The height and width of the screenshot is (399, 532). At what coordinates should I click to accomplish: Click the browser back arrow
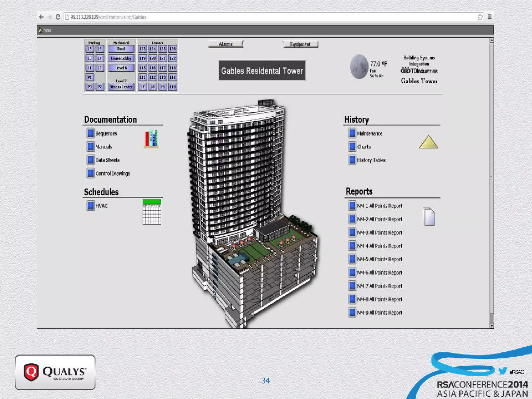41,17
